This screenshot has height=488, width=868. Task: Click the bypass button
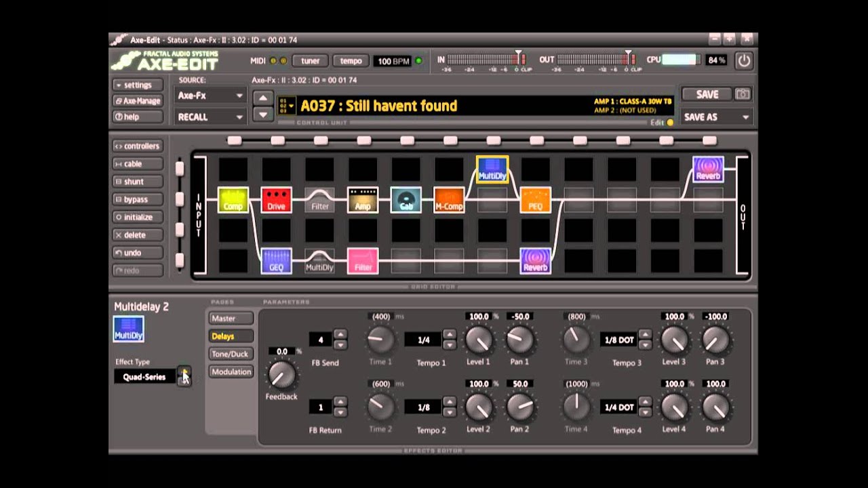tap(138, 199)
